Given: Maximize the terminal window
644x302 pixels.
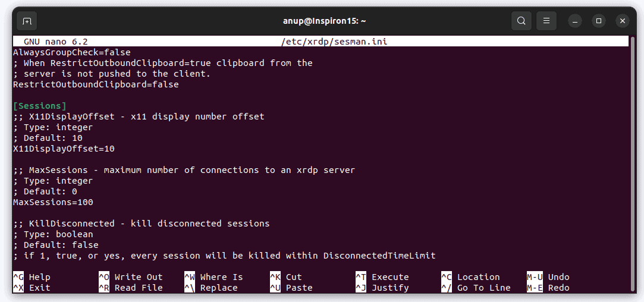Looking at the screenshot, I should point(599,21).
